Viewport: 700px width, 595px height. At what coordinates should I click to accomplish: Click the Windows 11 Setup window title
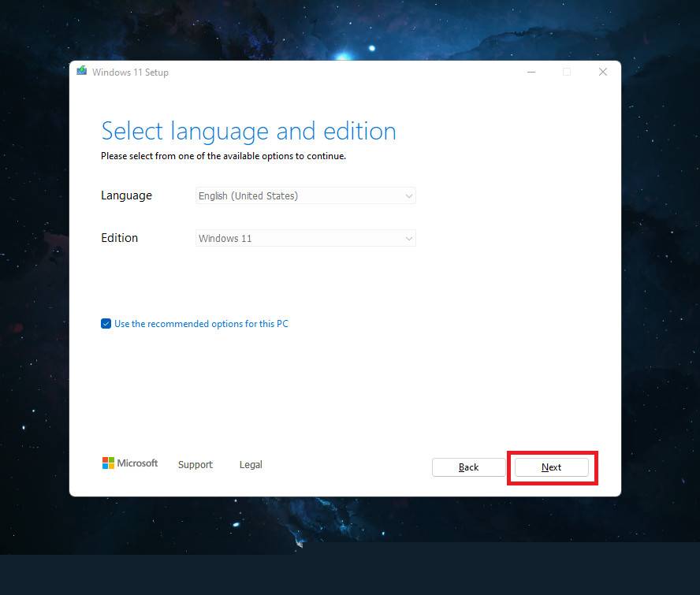[x=130, y=73]
